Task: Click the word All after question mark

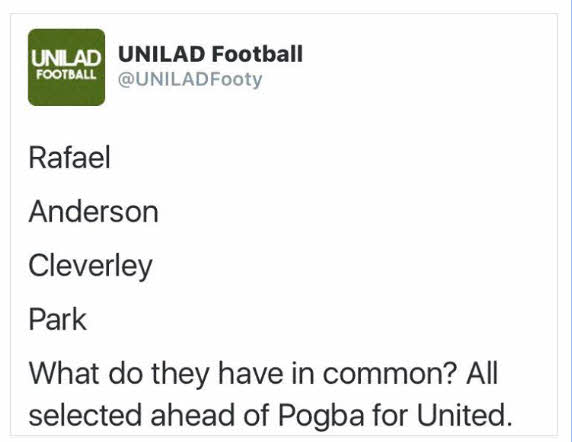Action: click(482, 373)
